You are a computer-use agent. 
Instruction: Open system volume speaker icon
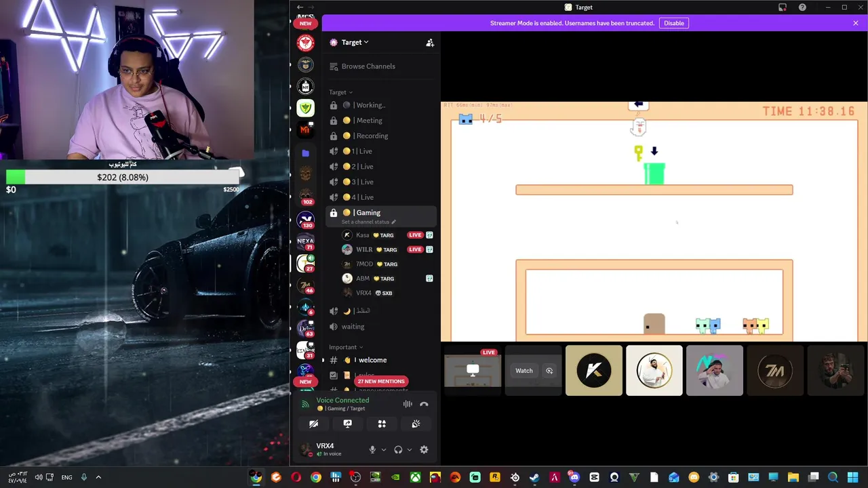click(x=39, y=477)
